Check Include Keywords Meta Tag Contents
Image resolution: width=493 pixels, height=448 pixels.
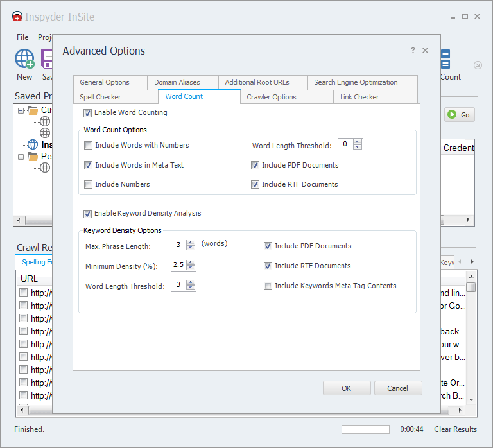tap(268, 286)
